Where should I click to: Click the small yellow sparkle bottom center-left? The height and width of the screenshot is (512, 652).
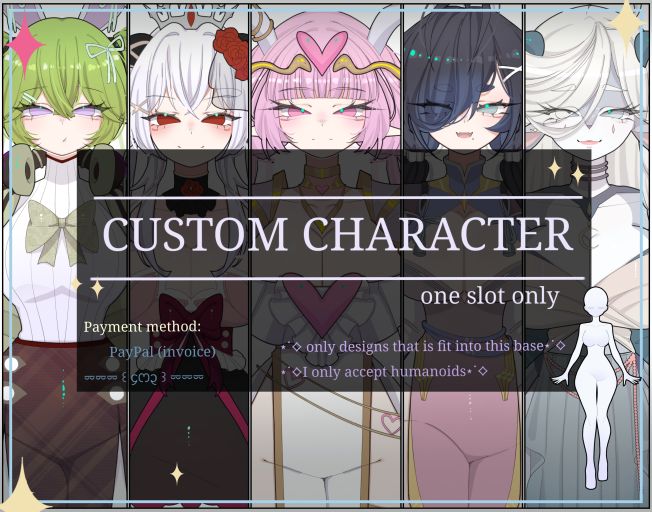(177, 474)
